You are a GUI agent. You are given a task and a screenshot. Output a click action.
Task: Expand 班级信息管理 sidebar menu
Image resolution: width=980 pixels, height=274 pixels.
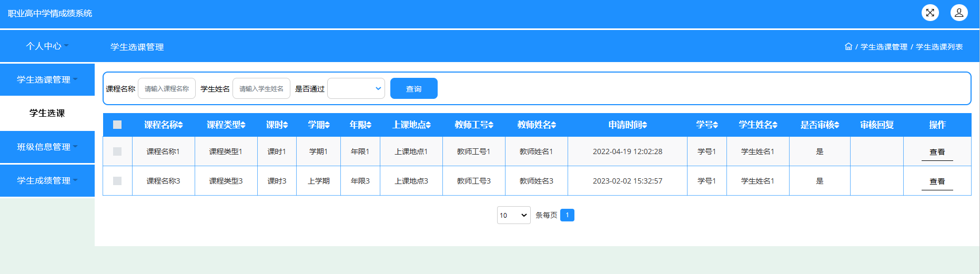coord(47,147)
